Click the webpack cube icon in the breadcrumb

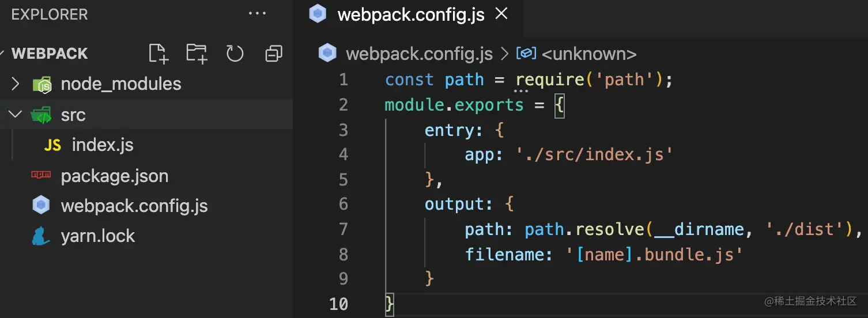click(x=327, y=54)
